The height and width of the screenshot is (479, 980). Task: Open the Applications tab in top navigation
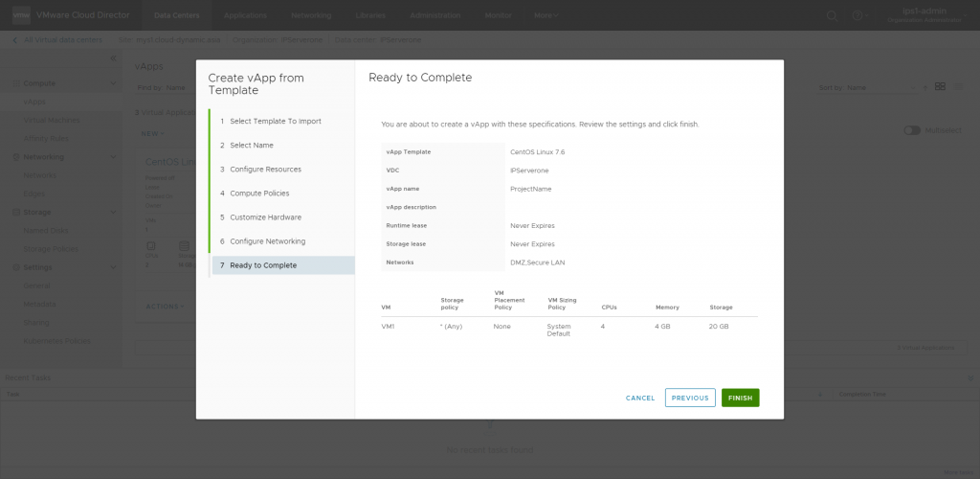[x=246, y=15]
